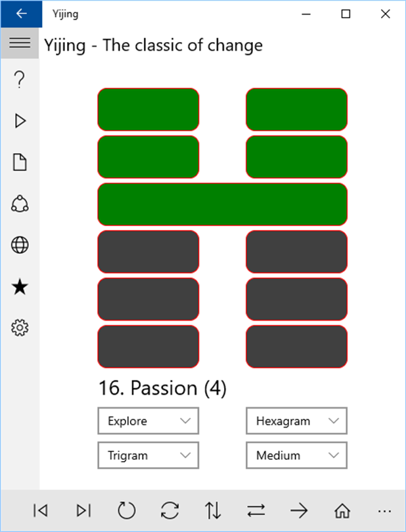Screen dimensions: 406x532
Task: Open the Medium size dropdown
Action: tap(296, 455)
